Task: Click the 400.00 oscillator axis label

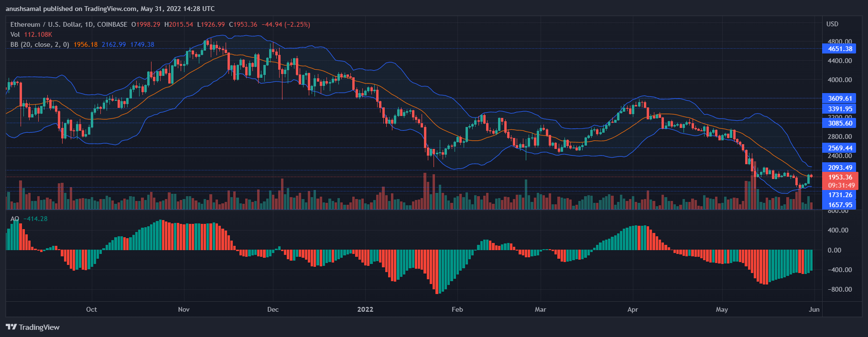Action: (838, 230)
